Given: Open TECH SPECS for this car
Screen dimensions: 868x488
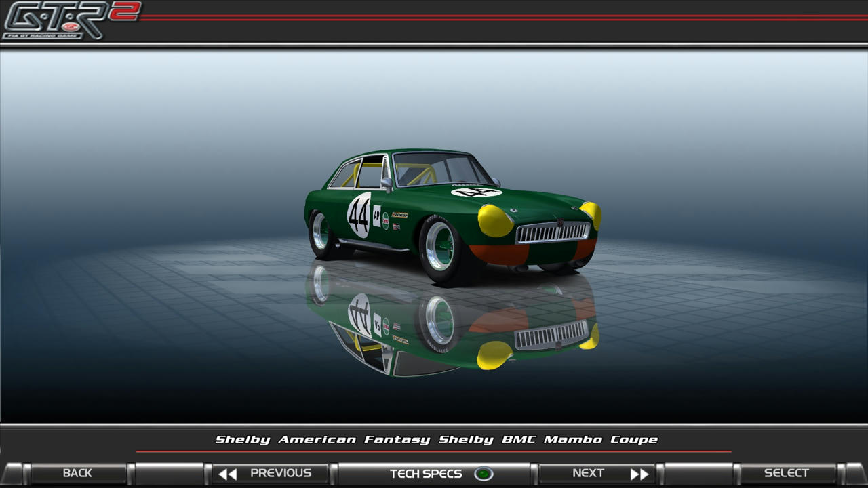Looking at the screenshot, I should [x=434, y=473].
